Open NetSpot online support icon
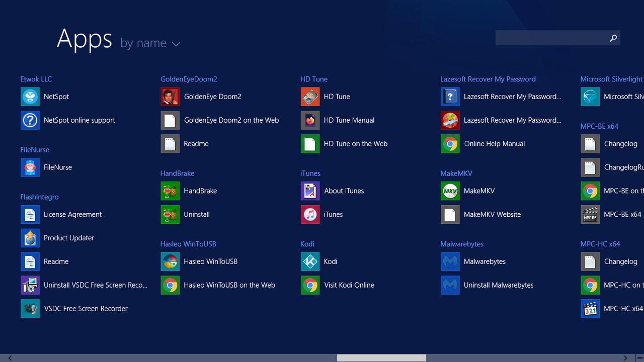 point(30,120)
